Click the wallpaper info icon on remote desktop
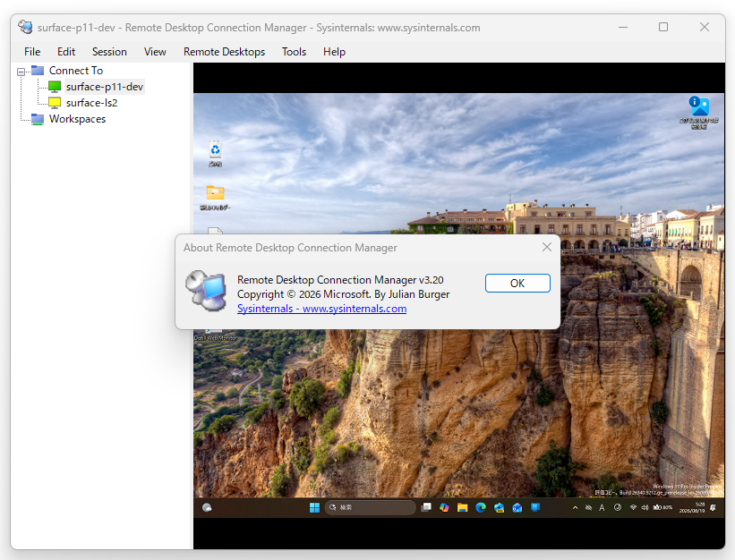This screenshot has width=735, height=560. [699, 113]
